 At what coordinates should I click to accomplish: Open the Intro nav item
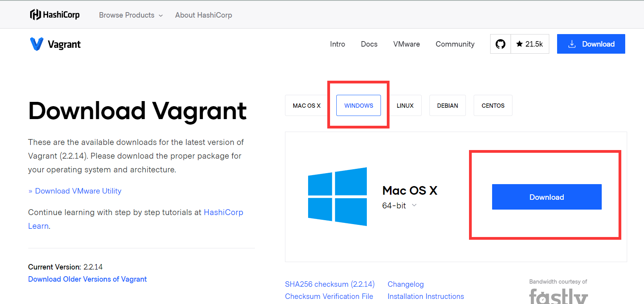(337, 44)
